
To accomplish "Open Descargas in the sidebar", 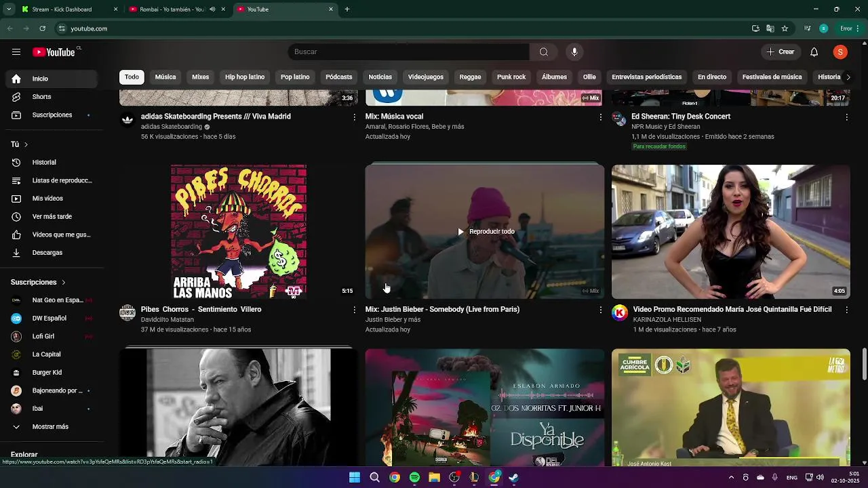I will 52,253.
